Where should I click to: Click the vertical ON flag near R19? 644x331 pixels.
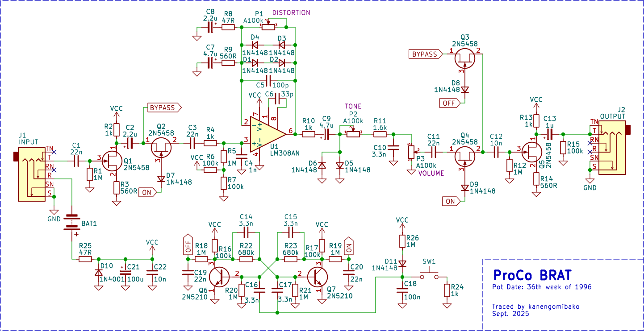tap(349, 245)
